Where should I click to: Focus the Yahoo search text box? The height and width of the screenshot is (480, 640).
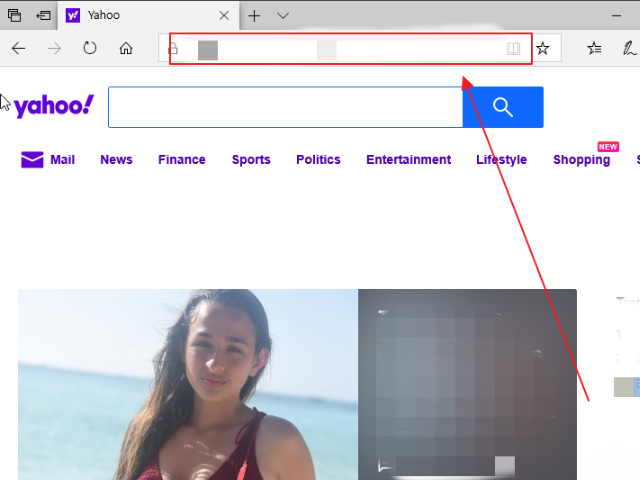[285, 107]
